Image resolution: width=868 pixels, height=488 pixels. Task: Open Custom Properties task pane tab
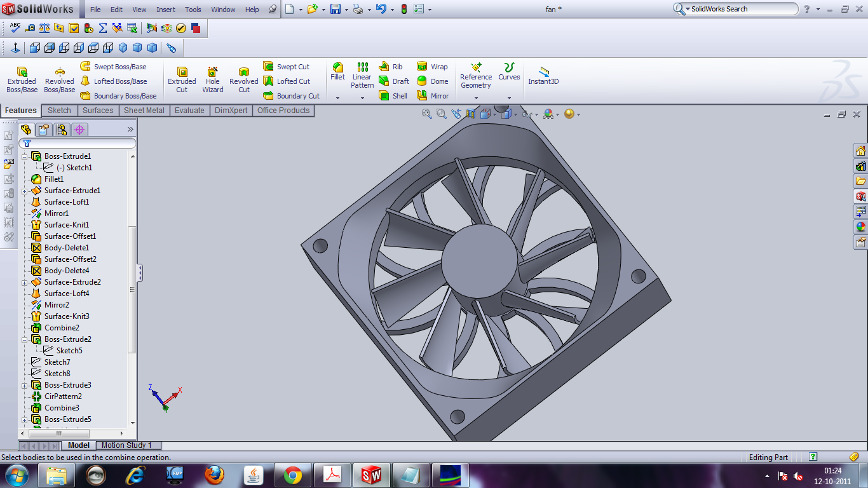[x=860, y=241]
